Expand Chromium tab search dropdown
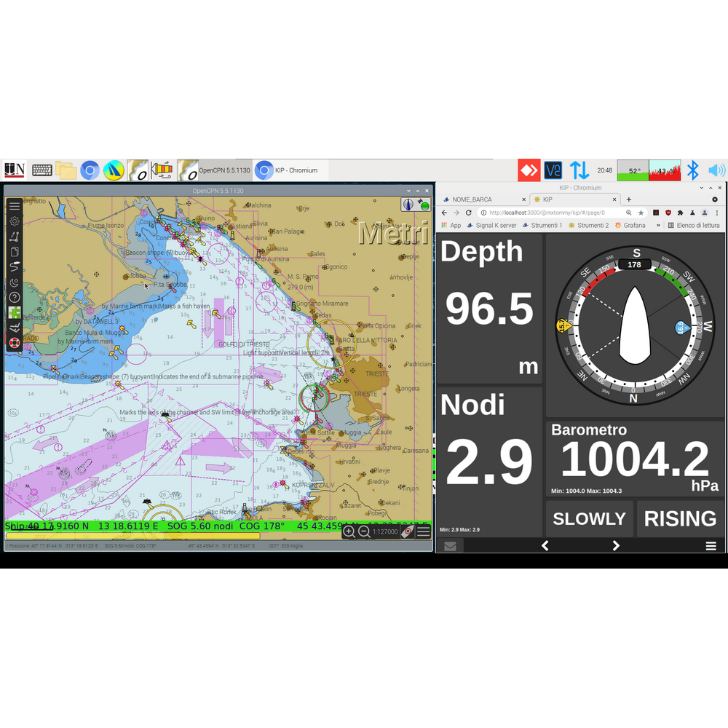 (715, 199)
